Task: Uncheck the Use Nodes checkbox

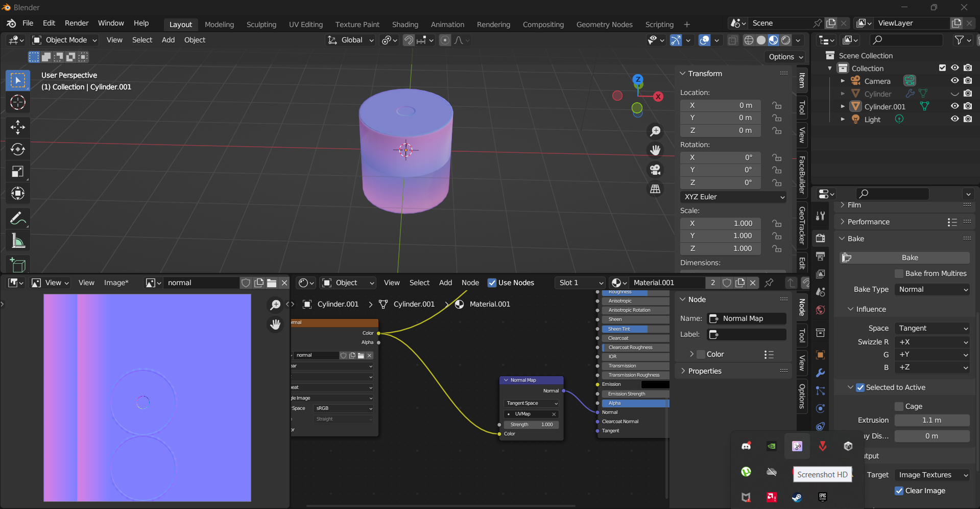Action: (x=492, y=283)
